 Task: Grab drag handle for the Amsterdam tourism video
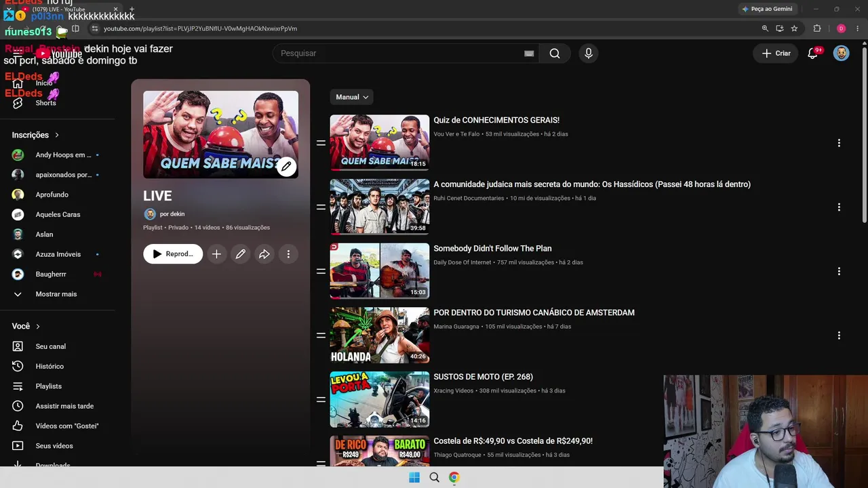321,335
